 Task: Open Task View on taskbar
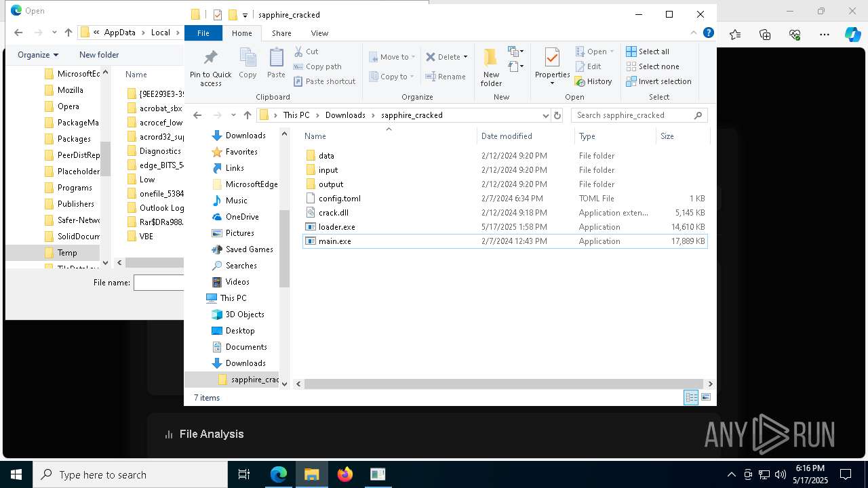point(244,474)
